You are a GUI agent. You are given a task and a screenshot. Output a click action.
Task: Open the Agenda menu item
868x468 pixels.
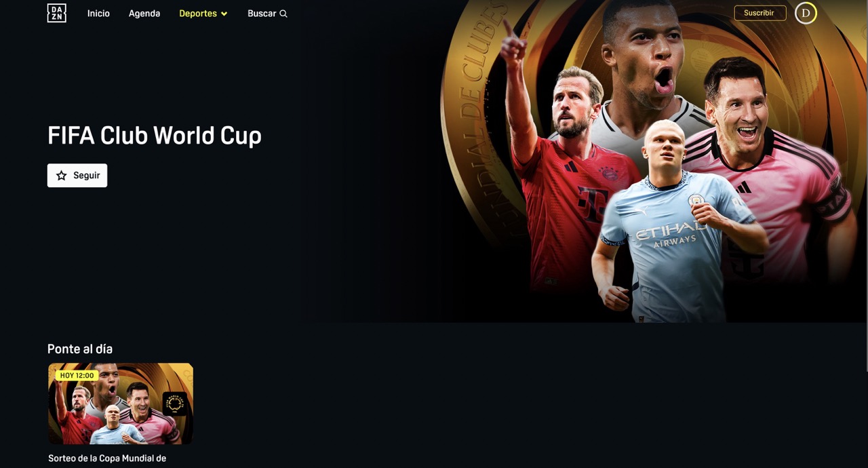144,14
